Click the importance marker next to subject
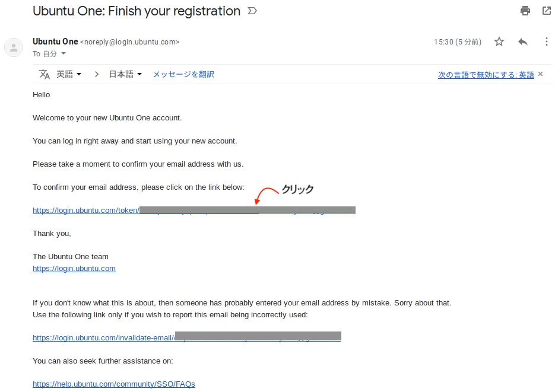 tap(252, 11)
